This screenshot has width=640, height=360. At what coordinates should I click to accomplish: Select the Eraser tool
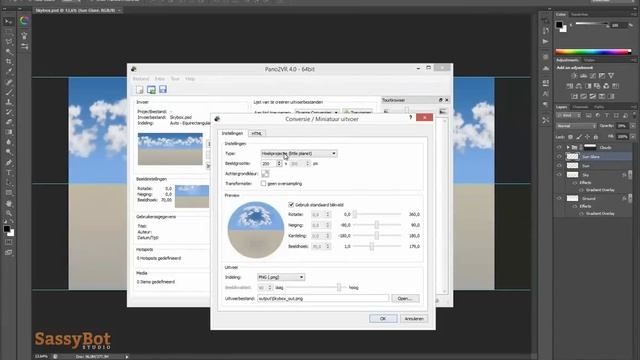[x=8, y=122]
